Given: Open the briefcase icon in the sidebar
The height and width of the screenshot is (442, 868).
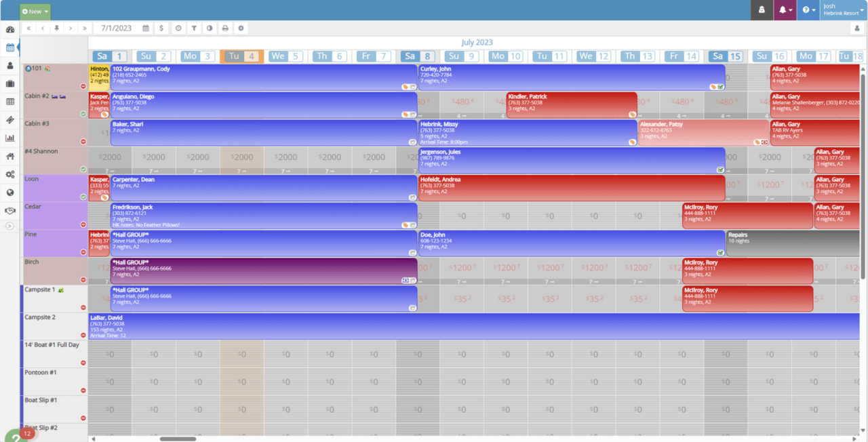Looking at the screenshot, I should pyautogui.click(x=9, y=83).
